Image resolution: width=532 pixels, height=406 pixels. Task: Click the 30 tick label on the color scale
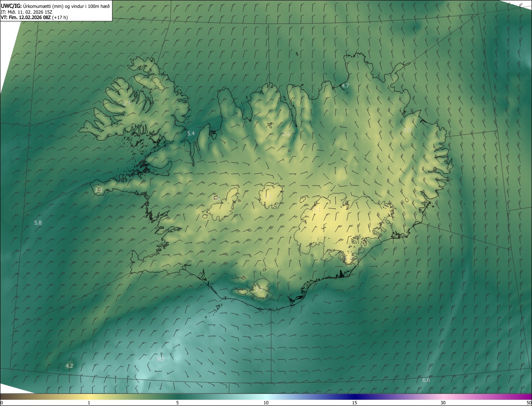[443, 403]
